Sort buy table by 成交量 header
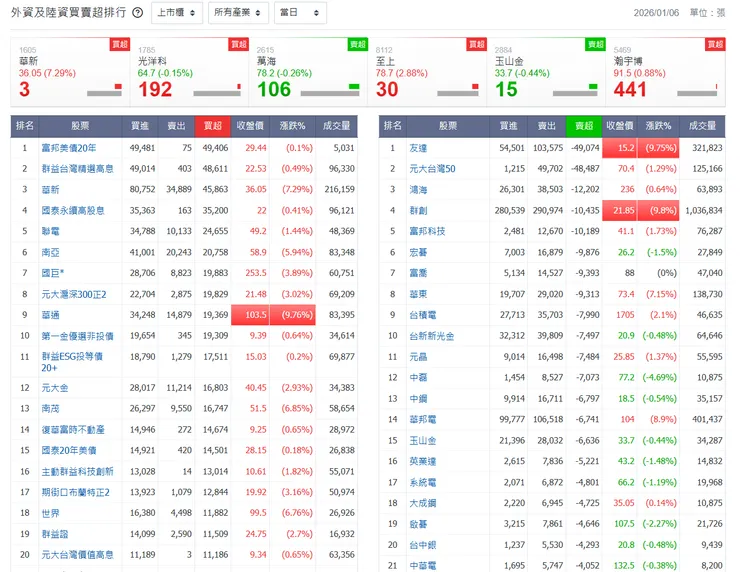Image resolution: width=740 pixels, height=572 pixels. 336,126
